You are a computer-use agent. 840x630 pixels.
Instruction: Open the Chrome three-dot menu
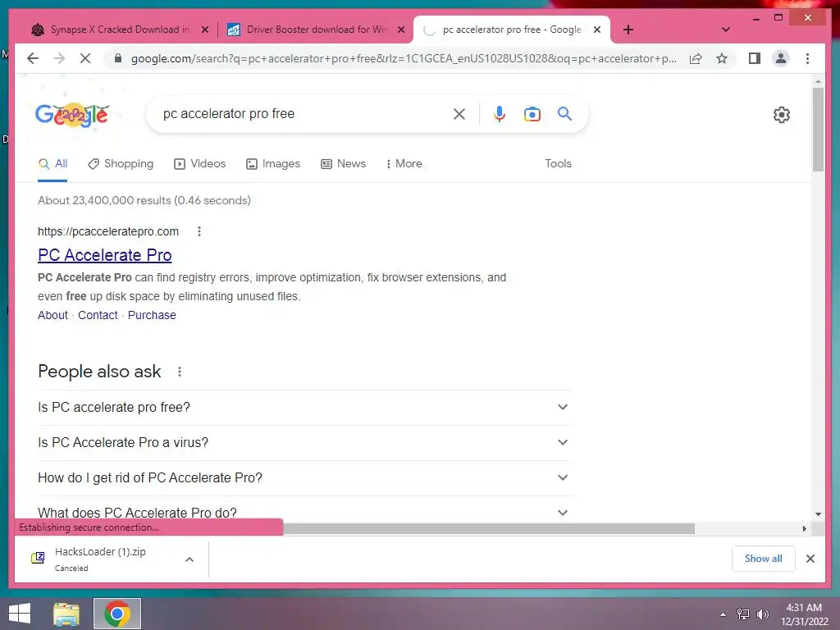[x=807, y=58]
